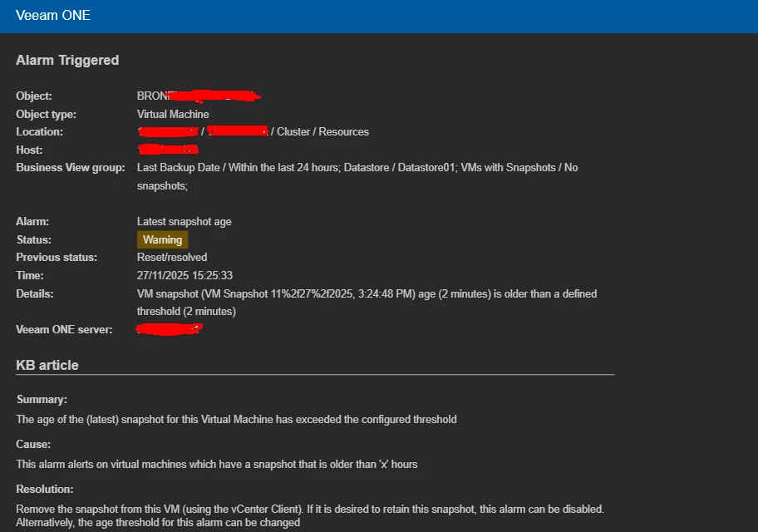The image size is (758, 532).
Task: Select the 'Status:' label
Action: [34, 239]
